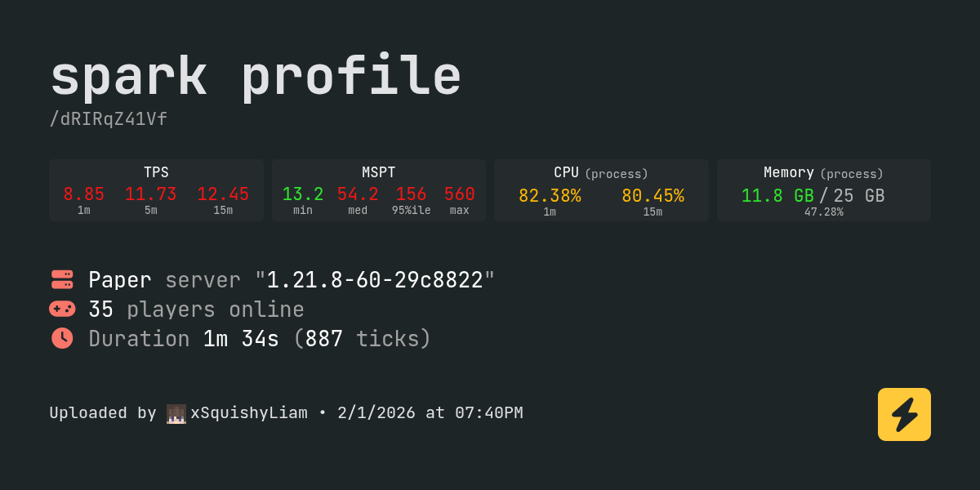Click the yellow spark lightning bolt logo
The image size is (980, 490).
(x=904, y=414)
